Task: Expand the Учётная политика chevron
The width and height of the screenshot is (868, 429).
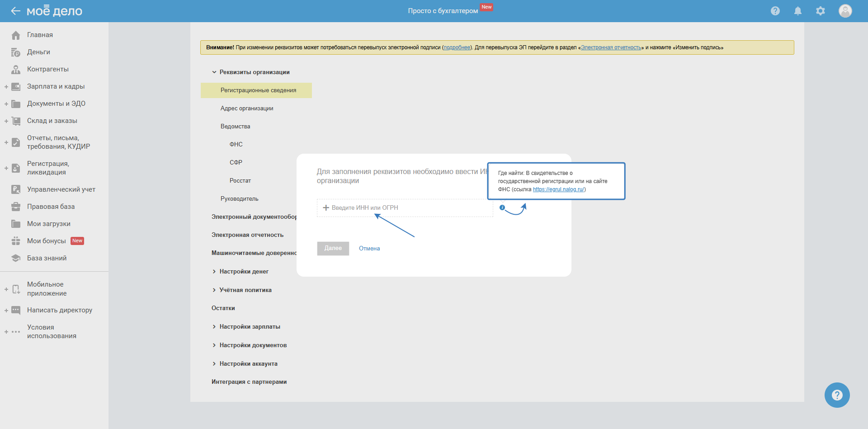Action: [214, 290]
